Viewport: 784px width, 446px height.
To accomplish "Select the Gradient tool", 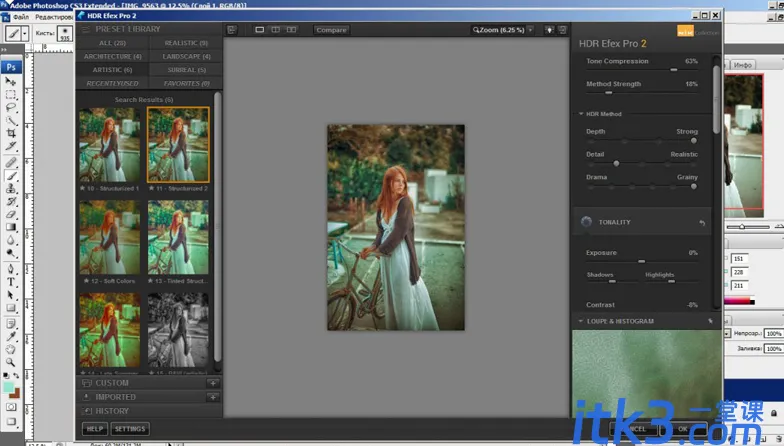I will pyautogui.click(x=10, y=228).
